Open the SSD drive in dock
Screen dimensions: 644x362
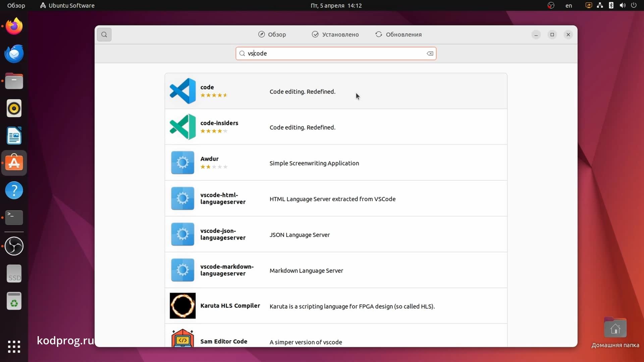click(x=14, y=274)
